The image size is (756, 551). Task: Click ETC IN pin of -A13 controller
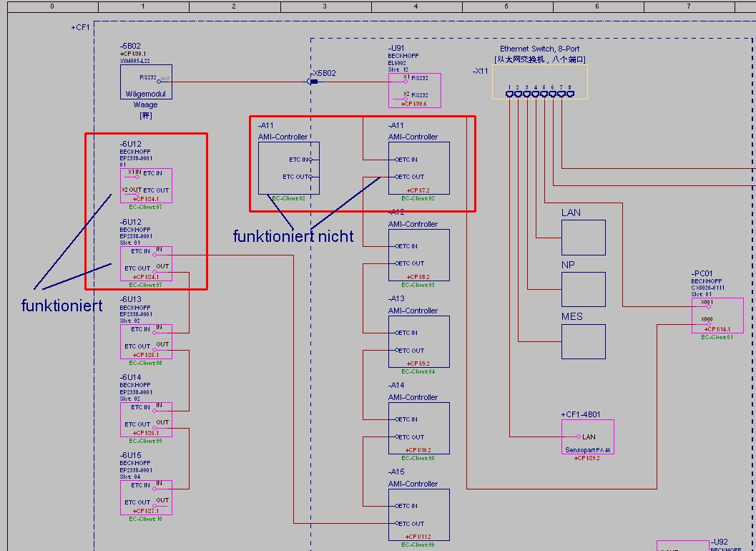coord(397,333)
